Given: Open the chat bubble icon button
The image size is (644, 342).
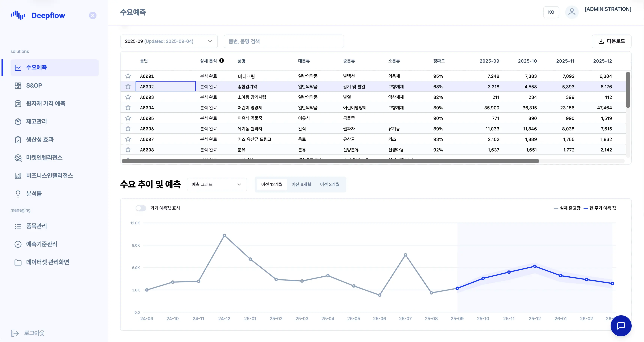Looking at the screenshot, I should pos(621,325).
